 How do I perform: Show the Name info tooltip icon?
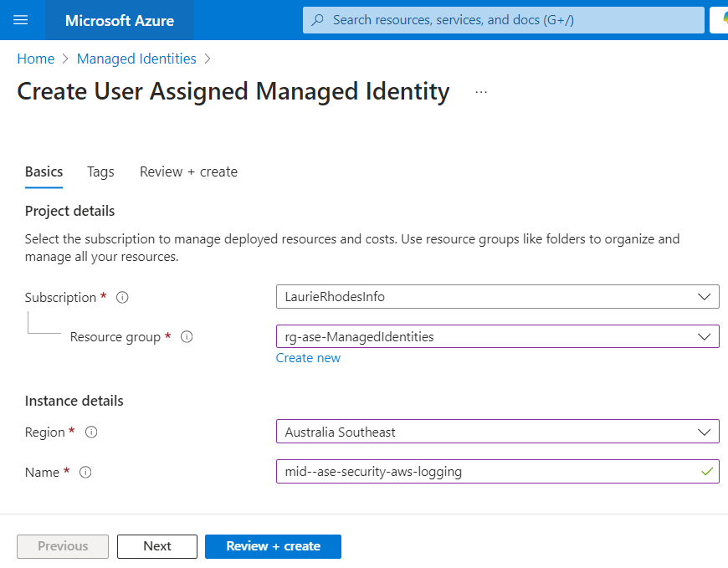coord(85,473)
